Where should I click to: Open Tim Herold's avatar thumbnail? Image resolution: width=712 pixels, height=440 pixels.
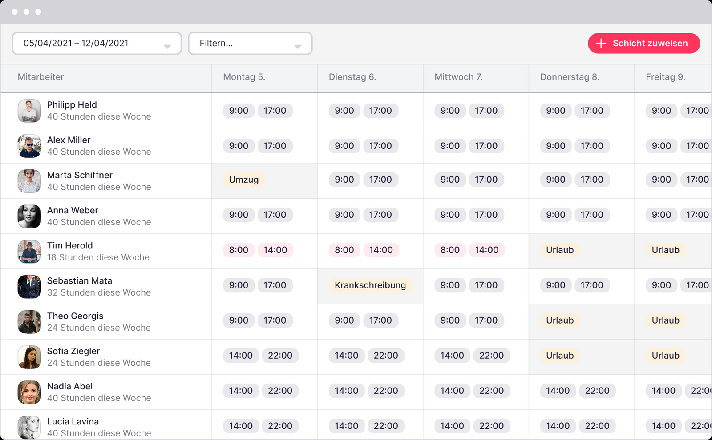29,251
